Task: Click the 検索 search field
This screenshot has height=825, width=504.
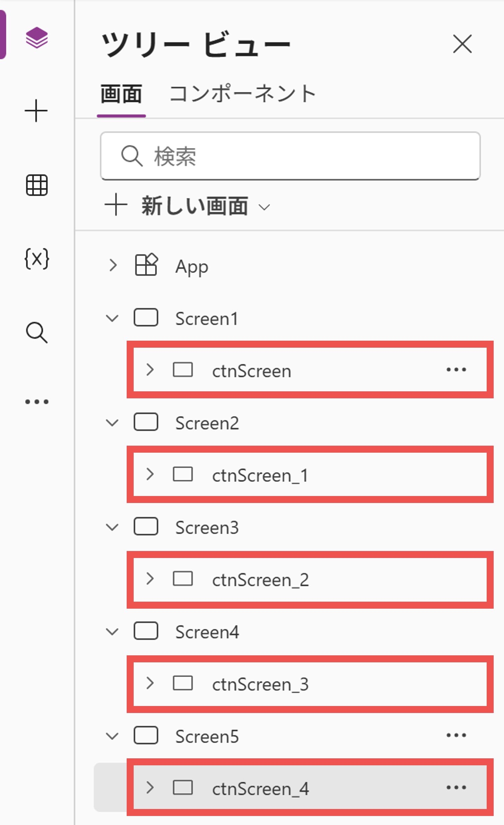Action: pos(290,156)
